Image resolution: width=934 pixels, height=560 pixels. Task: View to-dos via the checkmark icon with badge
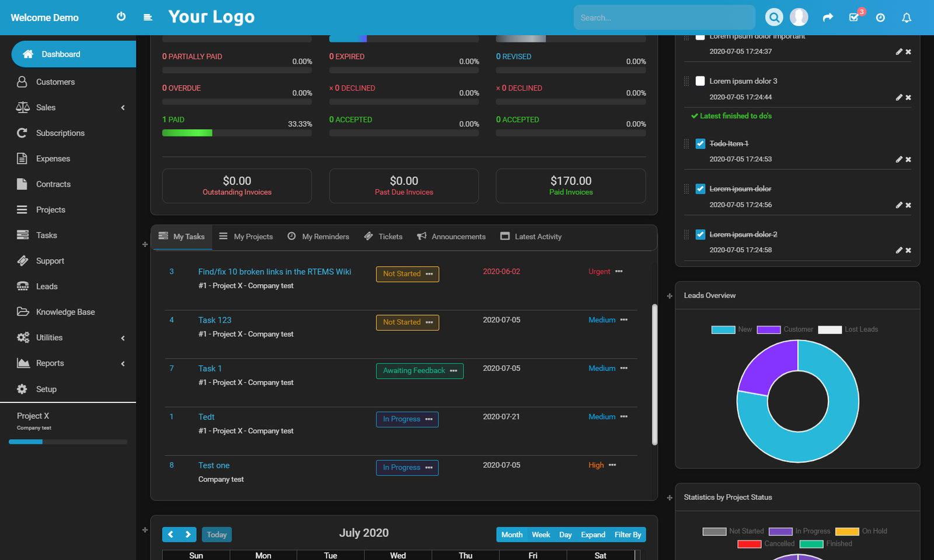click(854, 17)
